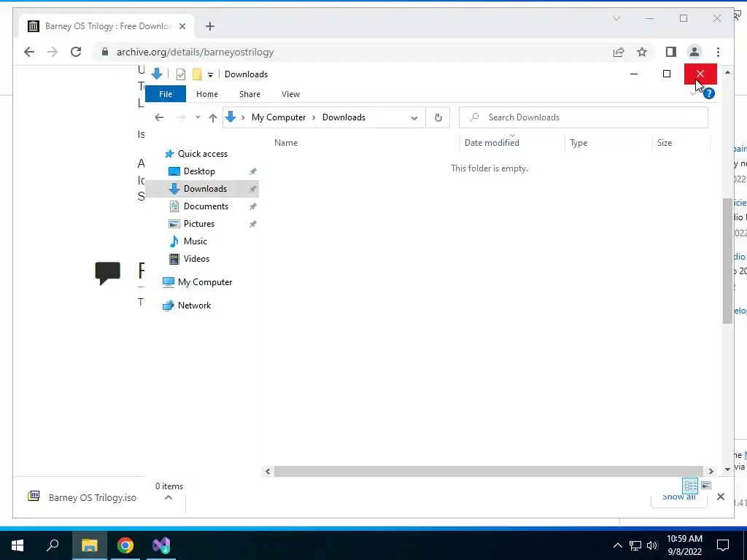Viewport: 747px width, 560px height.
Task: Bookmark this page with the star icon
Action: point(642,52)
